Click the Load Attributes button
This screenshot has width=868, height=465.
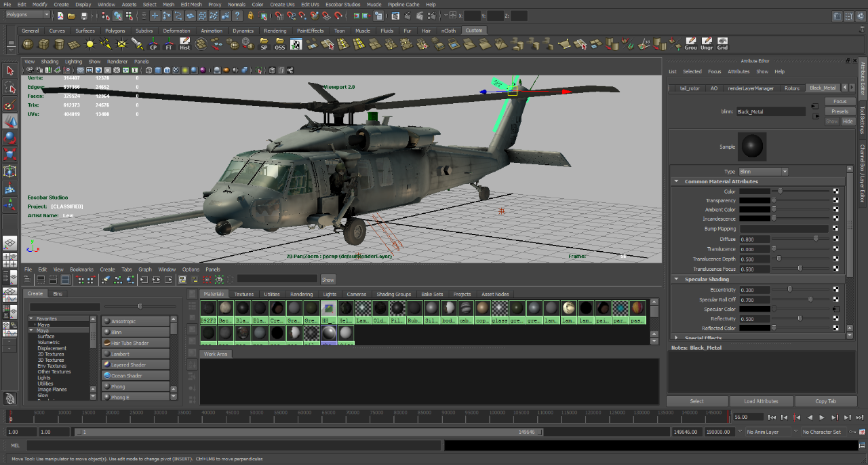click(761, 401)
